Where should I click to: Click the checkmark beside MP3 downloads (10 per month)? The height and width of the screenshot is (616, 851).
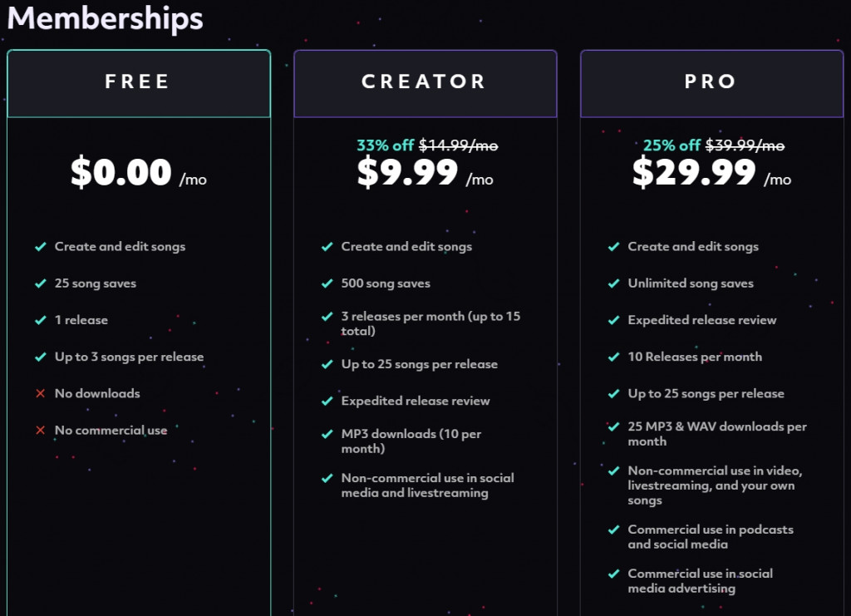click(x=327, y=434)
